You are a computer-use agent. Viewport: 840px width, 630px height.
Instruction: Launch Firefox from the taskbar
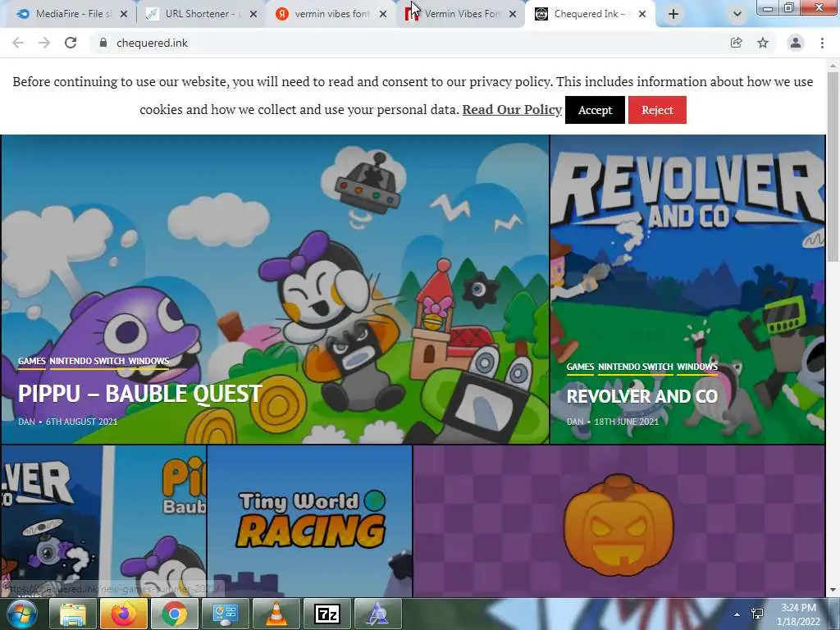tap(124, 614)
